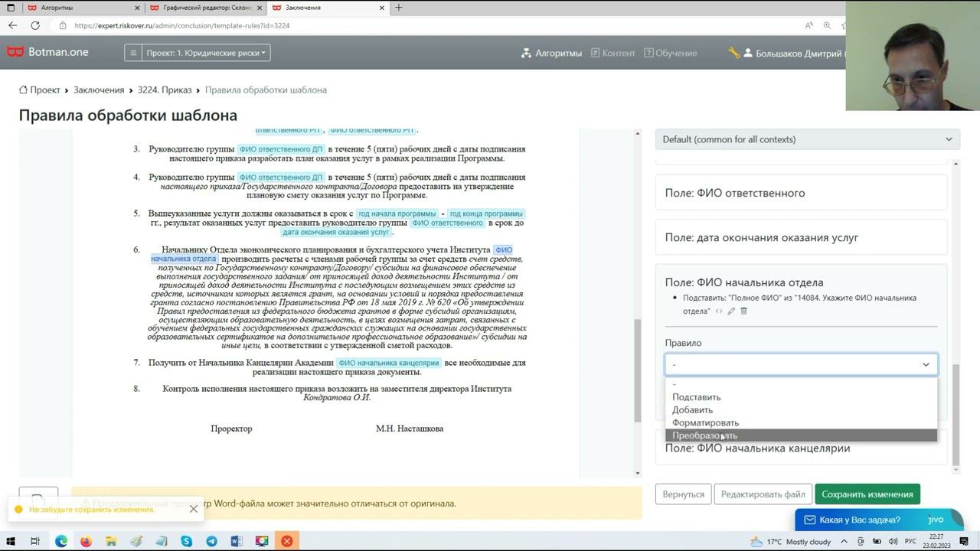Choose Преобразовать in the rule list
Screen dimensions: 980x551
click(x=801, y=435)
